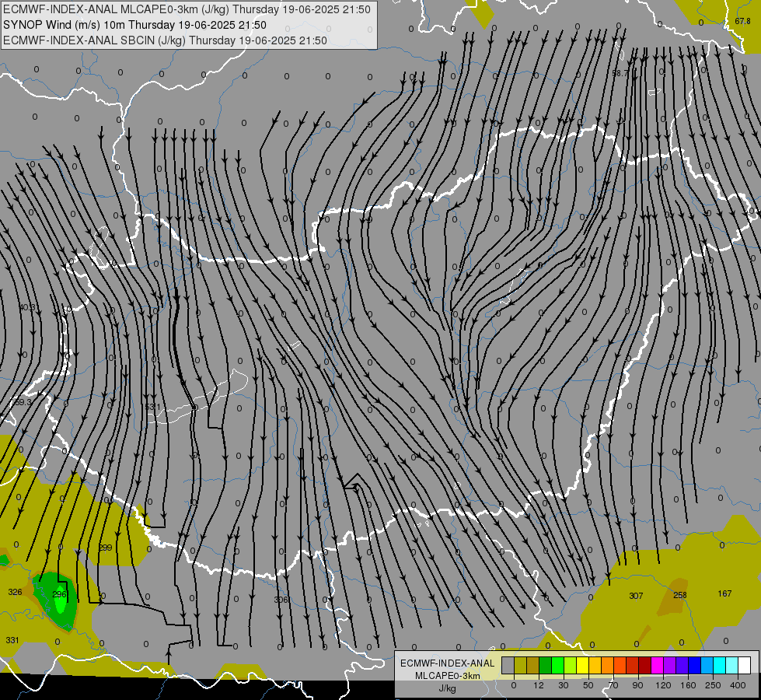
Task: Click the legend scale value '50'
Action: point(588,685)
